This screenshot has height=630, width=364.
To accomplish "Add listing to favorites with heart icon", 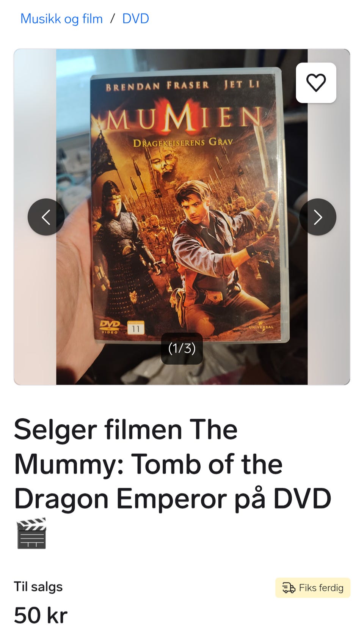I will tap(316, 83).
